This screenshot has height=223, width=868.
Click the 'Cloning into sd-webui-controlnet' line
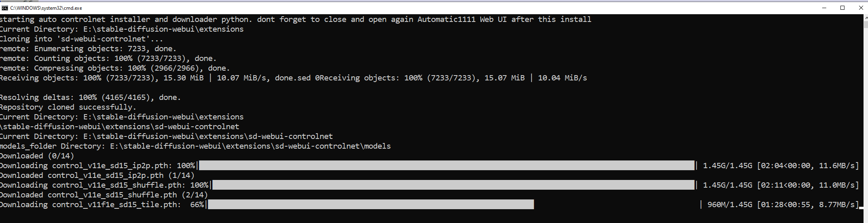(x=81, y=39)
